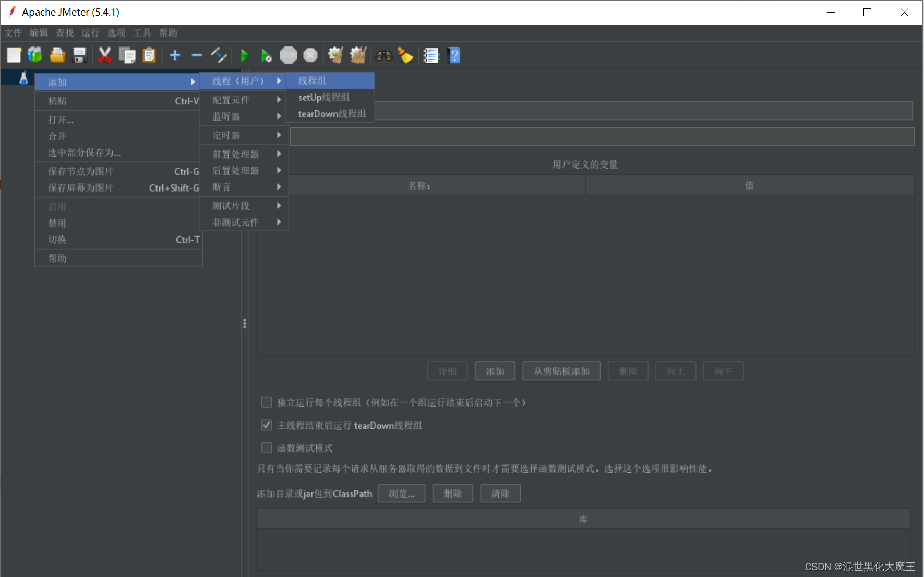Click the Shutdown test icon
The width and height of the screenshot is (924, 577).
click(310, 55)
